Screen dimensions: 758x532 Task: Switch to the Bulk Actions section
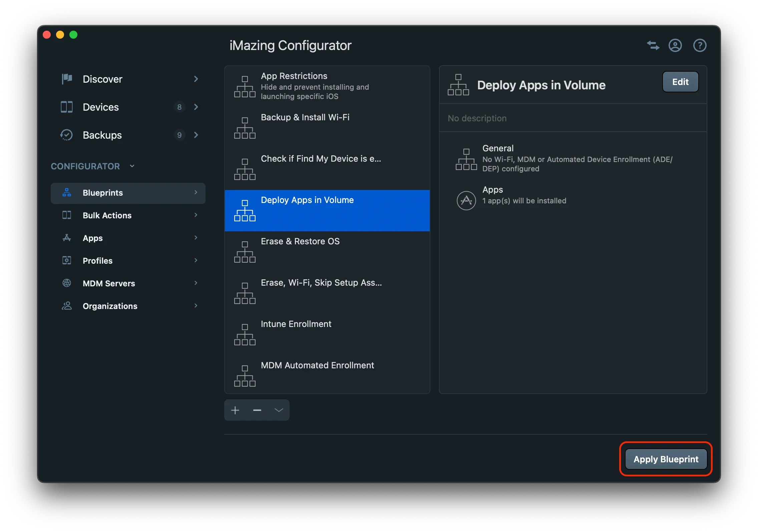[x=107, y=215]
